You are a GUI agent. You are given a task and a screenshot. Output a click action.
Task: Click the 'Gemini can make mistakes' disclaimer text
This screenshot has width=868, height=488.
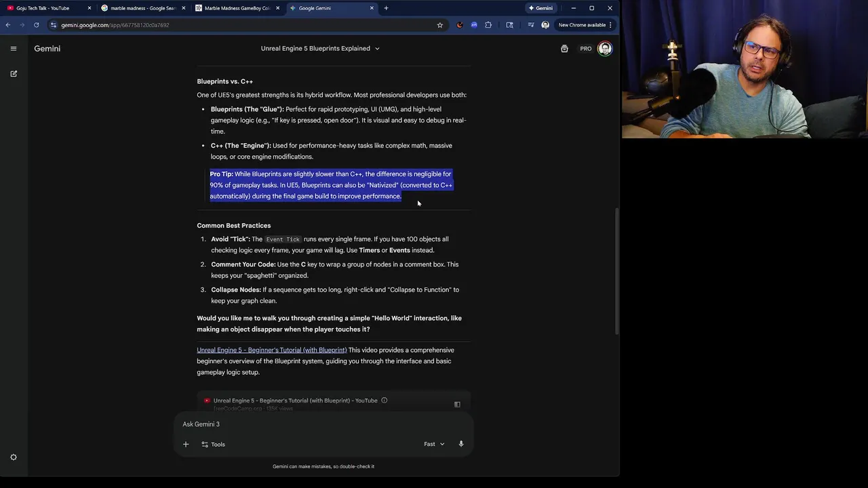point(323,466)
